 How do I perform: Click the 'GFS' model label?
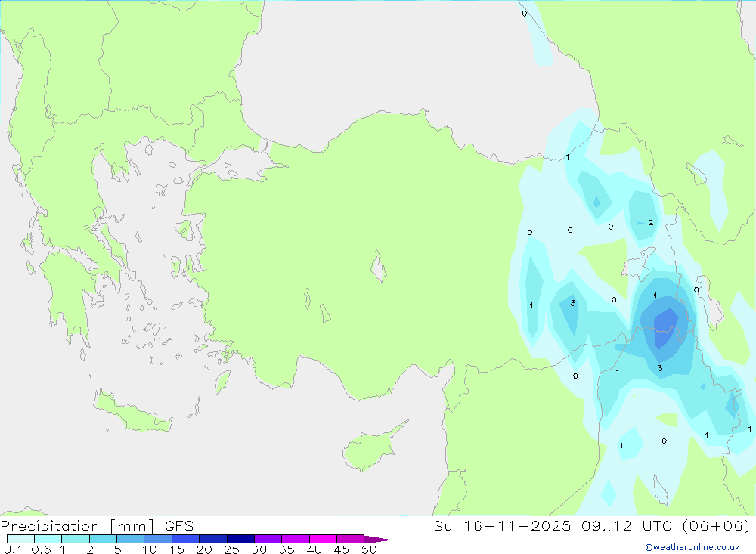179,526
